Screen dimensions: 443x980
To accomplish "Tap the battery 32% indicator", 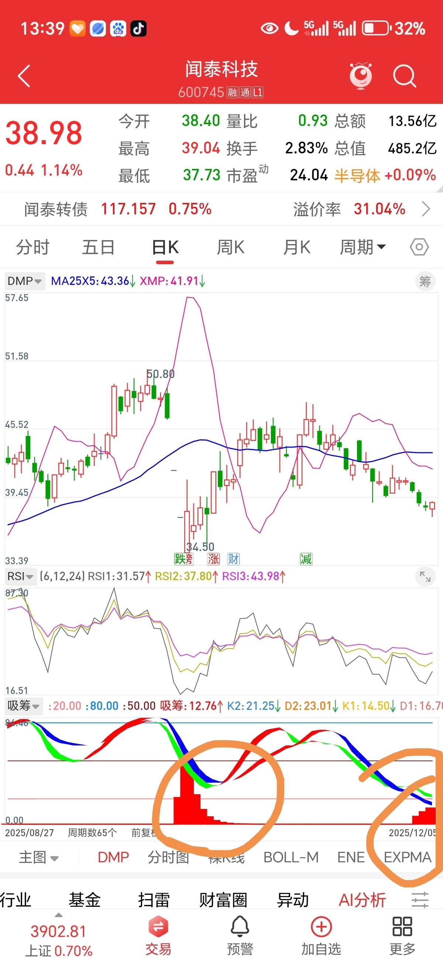I will pyautogui.click(x=394, y=28).
